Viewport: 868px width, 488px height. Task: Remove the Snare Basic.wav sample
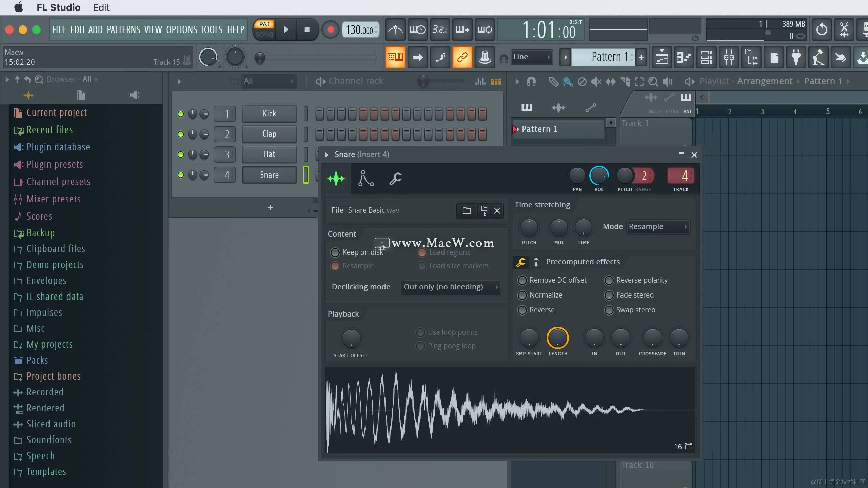pos(497,210)
